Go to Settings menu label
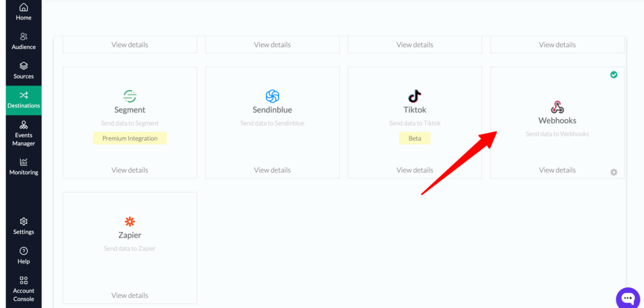The width and height of the screenshot is (644, 308). point(23,232)
